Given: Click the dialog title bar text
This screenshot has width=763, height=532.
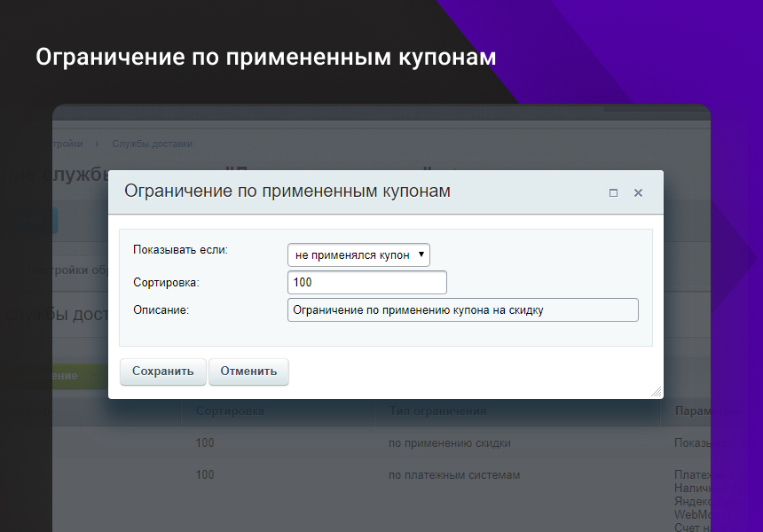Looking at the screenshot, I should (x=287, y=192).
